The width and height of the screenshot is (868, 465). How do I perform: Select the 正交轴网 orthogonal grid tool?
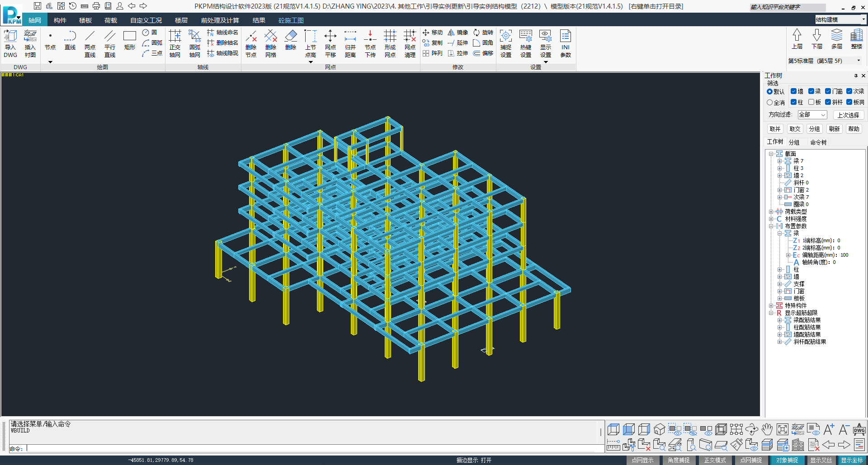pyautogui.click(x=175, y=43)
